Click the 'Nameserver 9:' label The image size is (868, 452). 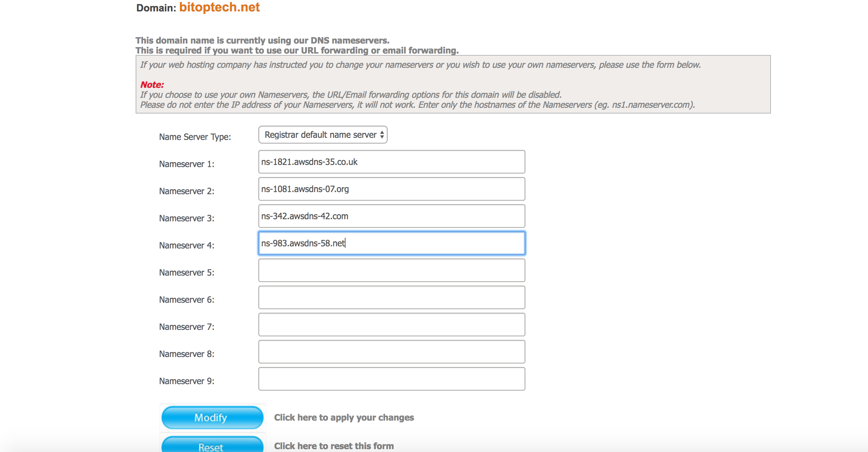[187, 381]
